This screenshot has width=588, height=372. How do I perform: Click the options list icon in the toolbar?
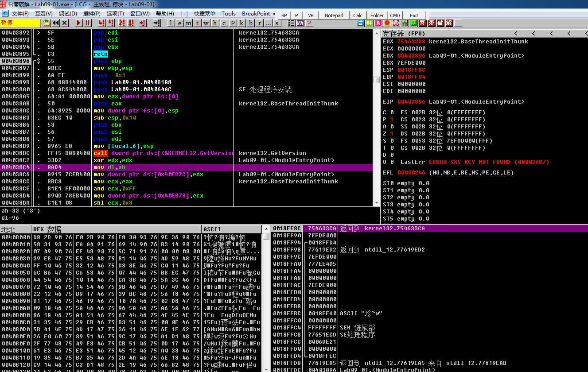[x=292, y=23]
